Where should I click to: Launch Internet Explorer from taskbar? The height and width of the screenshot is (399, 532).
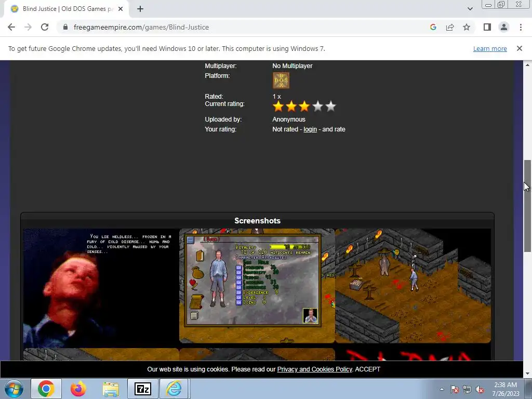[x=174, y=389]
